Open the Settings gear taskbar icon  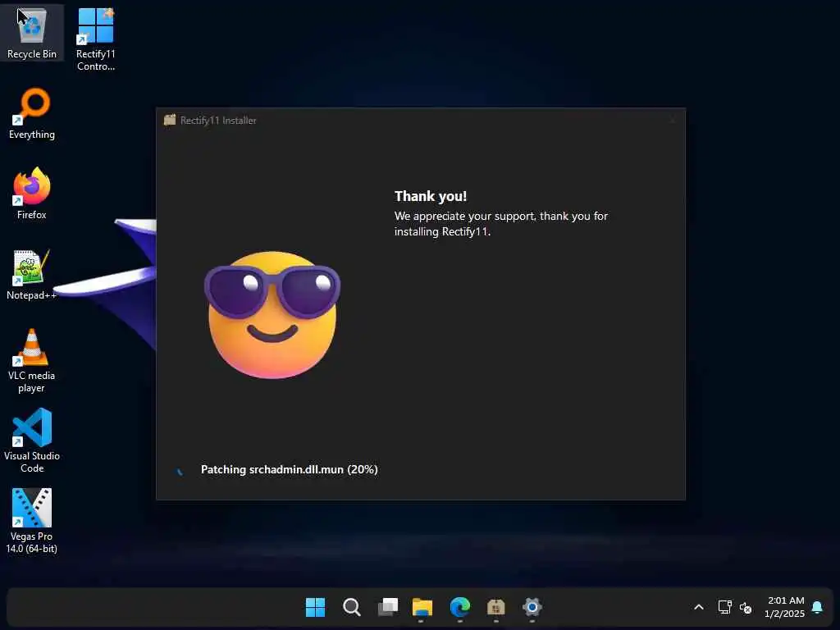click(532, 607)
